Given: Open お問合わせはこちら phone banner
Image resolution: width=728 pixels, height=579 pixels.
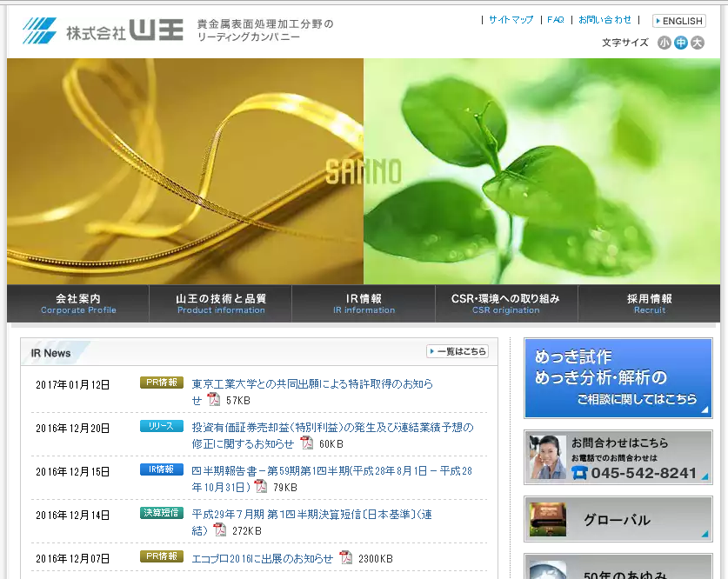Looking at the screenshot, I should [x=618, y=457].
